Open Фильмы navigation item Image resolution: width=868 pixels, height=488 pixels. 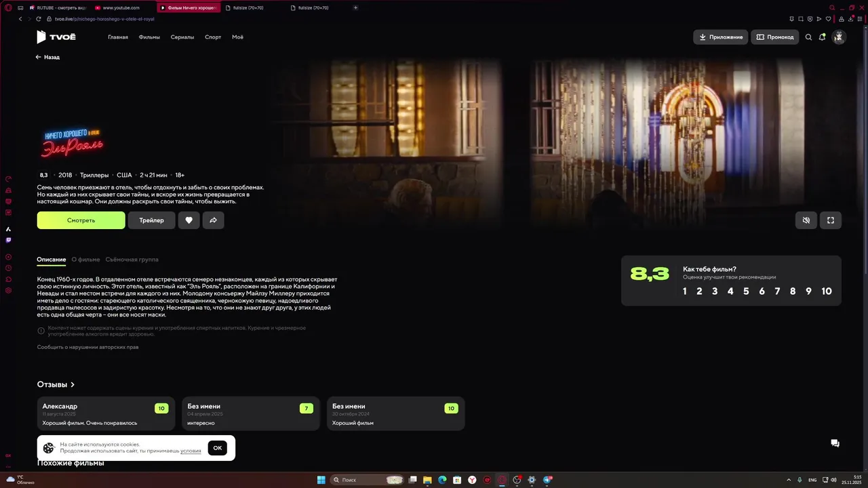click(x=149, y=37)
